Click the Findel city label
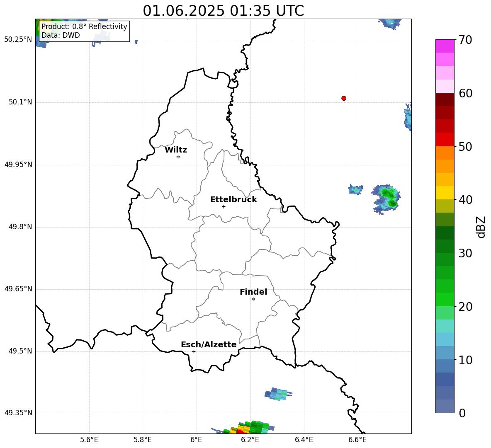This screenshot has height=448, width=491. click(253, 292)
